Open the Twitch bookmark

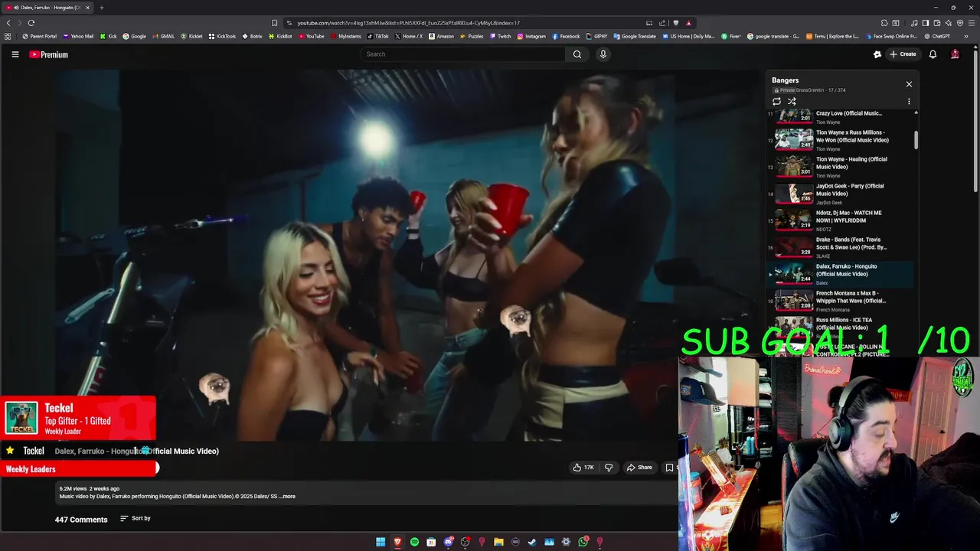(x=500, y=36)
